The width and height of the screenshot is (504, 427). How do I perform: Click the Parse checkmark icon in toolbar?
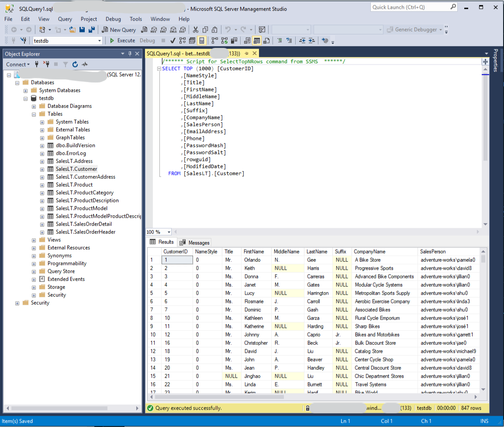[173, 41]
